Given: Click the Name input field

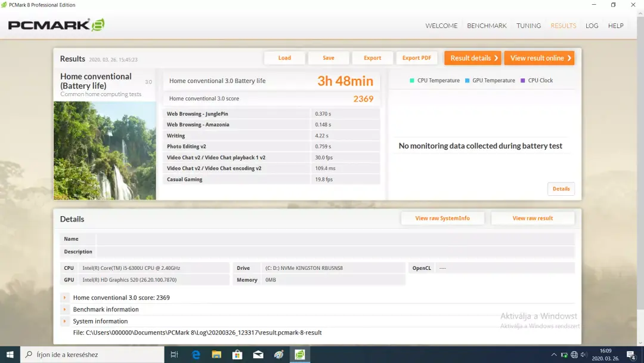Looking at the screenshot, I should point(335,239).
